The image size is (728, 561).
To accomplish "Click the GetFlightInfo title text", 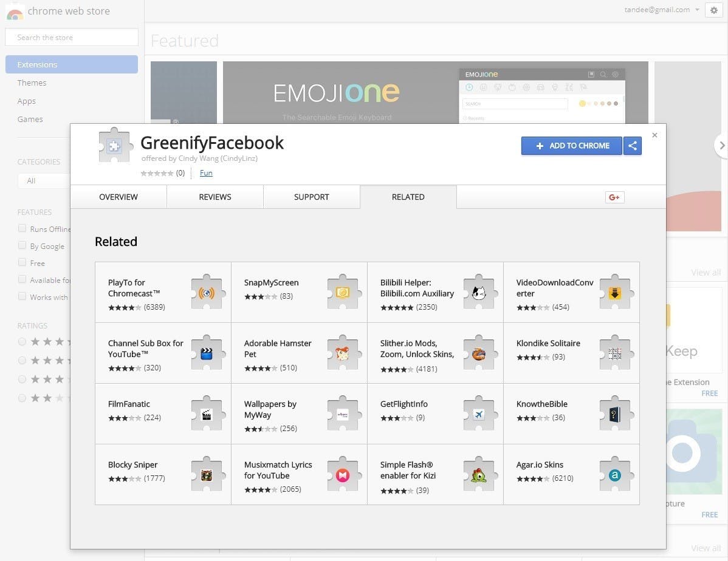I will (404, 404).
